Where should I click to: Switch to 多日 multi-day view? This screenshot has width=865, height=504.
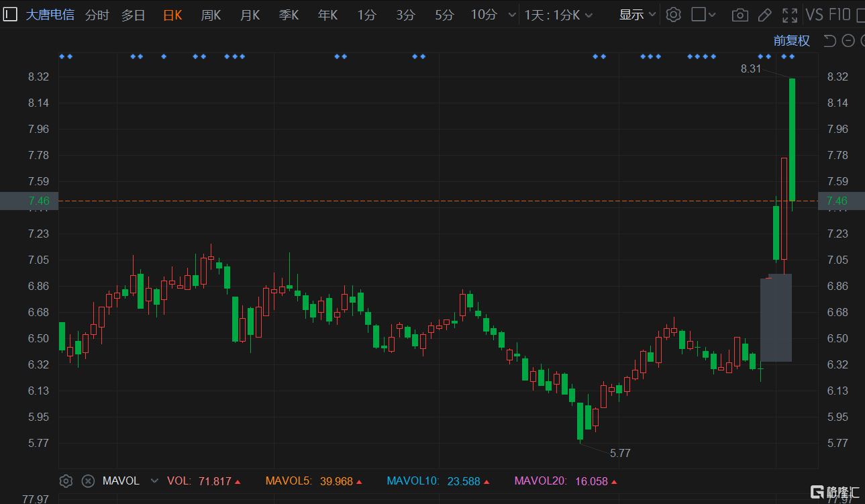coord(133,15)
